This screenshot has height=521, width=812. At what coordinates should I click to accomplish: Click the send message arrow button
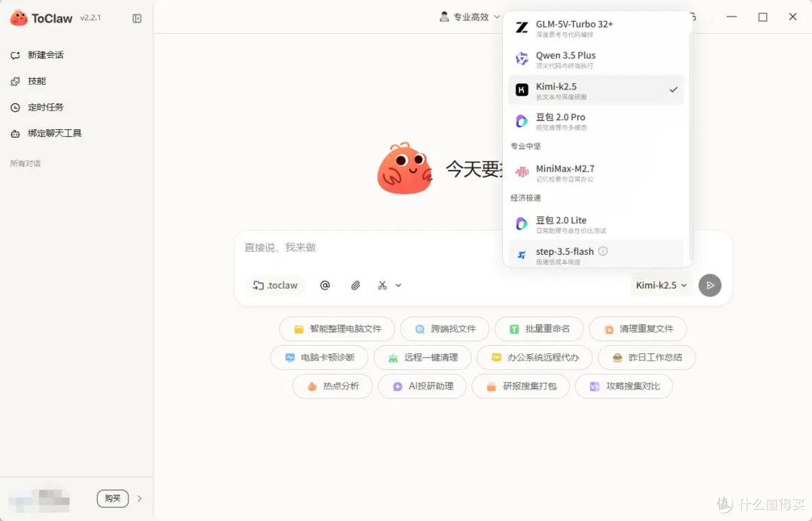point(710,286)
